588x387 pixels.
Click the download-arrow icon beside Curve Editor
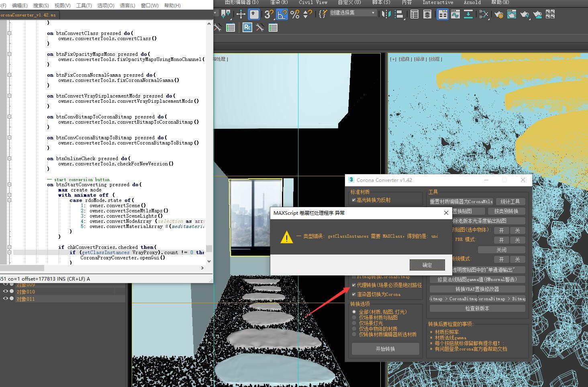[x=468, y=14]
